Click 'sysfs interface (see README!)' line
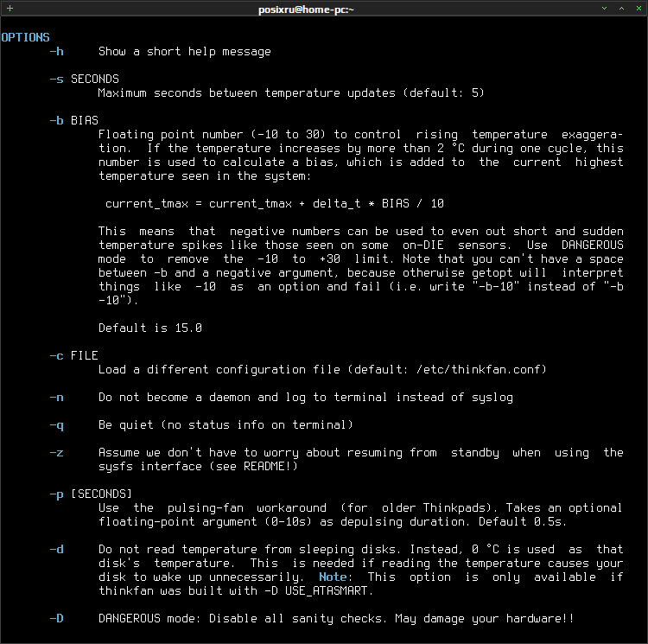This screenshot has width=648, height=644. pos(198,466)
